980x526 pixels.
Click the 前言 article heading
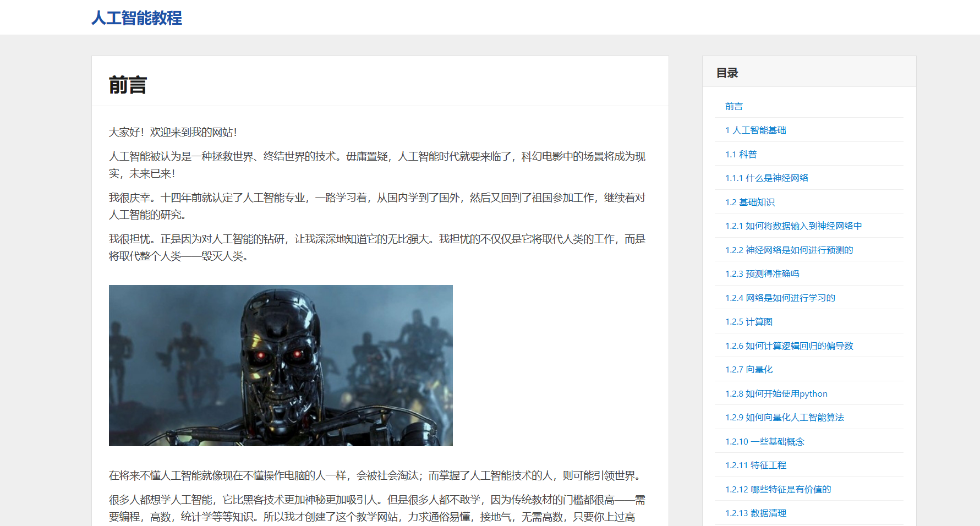(x=128, y=85)
